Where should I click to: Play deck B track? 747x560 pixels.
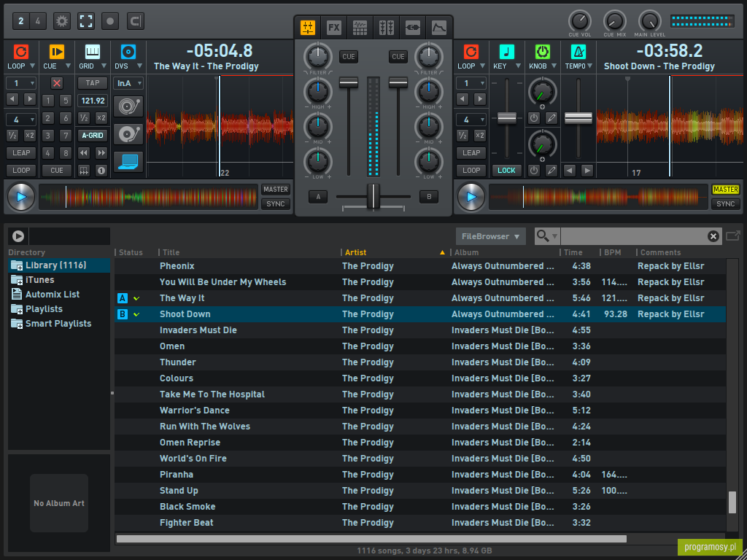[x=472, y=197]
